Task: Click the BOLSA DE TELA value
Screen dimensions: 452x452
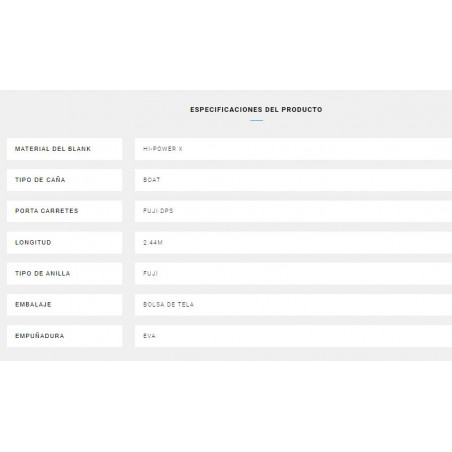Action: [x=168, y=304]
